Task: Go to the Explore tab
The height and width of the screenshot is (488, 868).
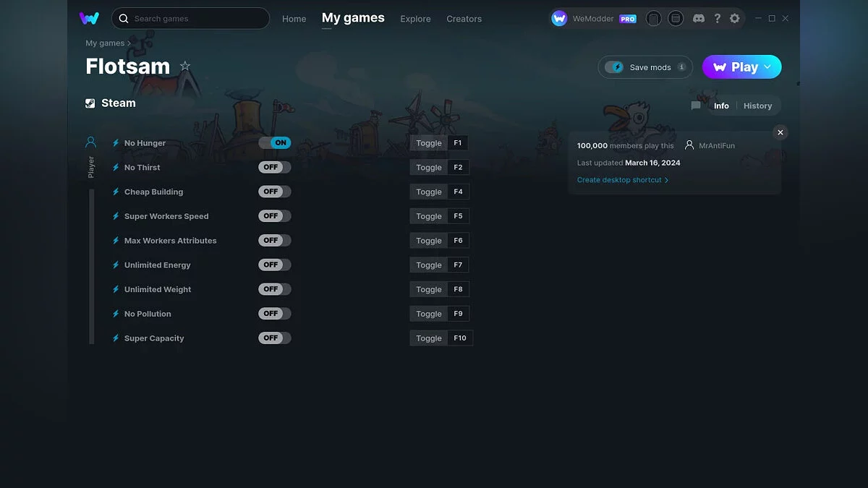Action: point(415,19)
